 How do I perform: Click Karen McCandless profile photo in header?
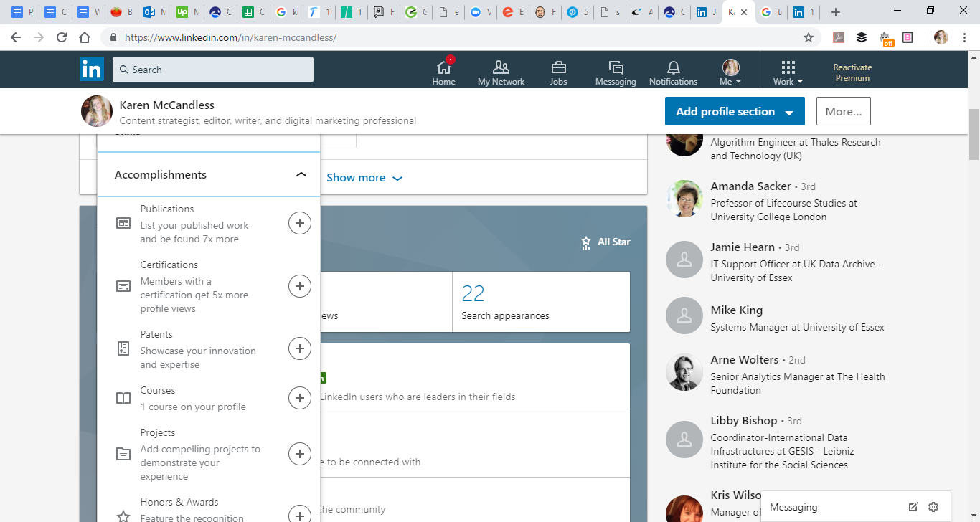click(97, 111)
